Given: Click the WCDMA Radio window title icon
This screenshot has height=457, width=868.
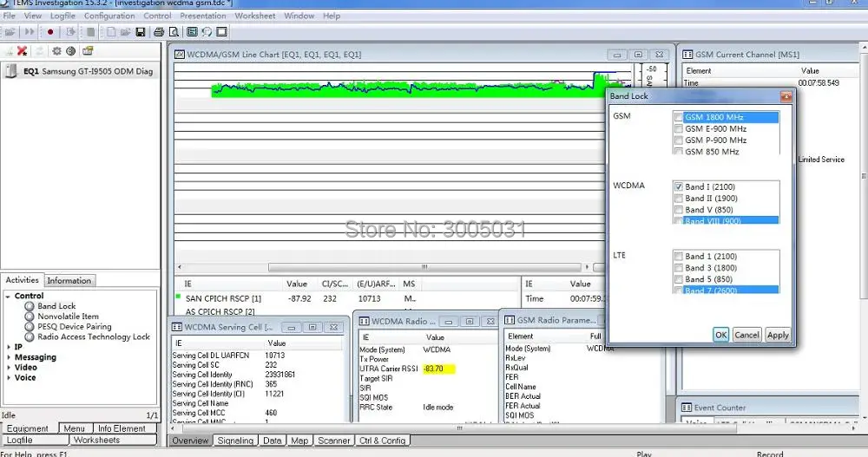Looking at the screenshot, I should tap(365, 322).
